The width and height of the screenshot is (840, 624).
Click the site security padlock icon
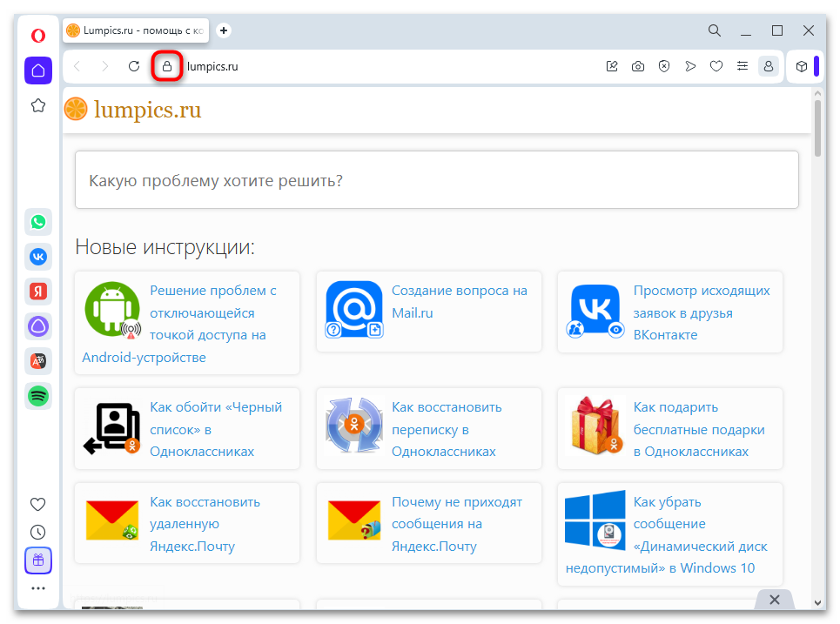coord(167,66)
